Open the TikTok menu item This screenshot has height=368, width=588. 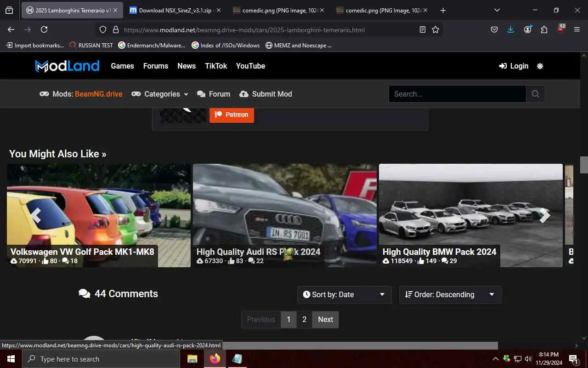point(216,66)
